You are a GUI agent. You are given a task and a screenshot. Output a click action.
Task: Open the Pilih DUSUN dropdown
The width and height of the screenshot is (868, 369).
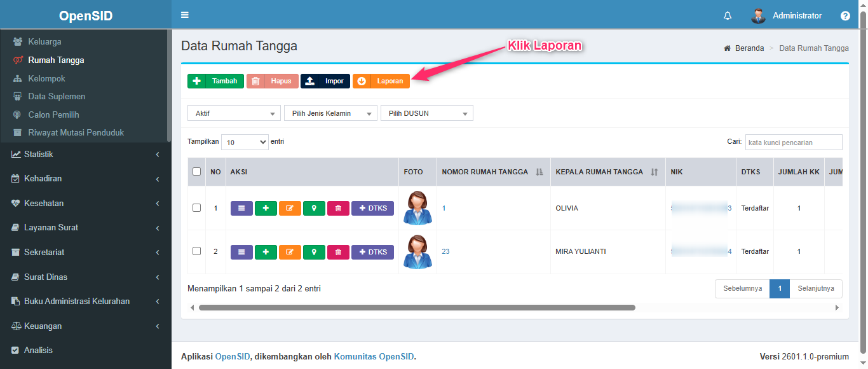point(427,113)
